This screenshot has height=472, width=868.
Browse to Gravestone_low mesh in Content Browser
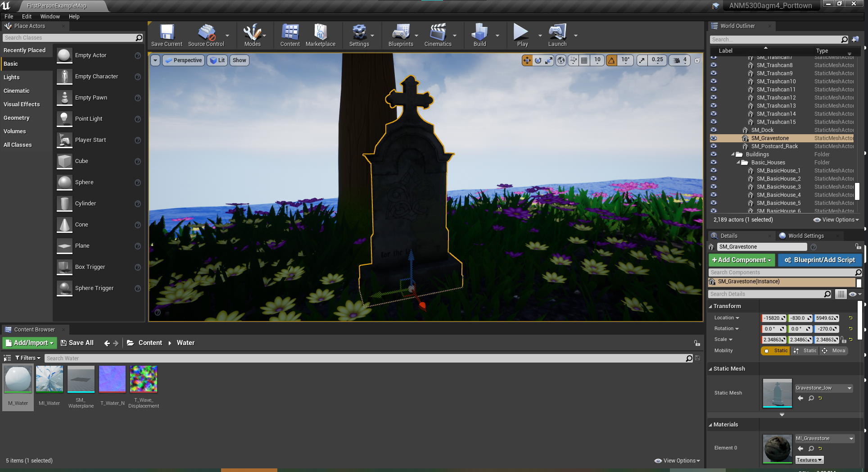811,398
